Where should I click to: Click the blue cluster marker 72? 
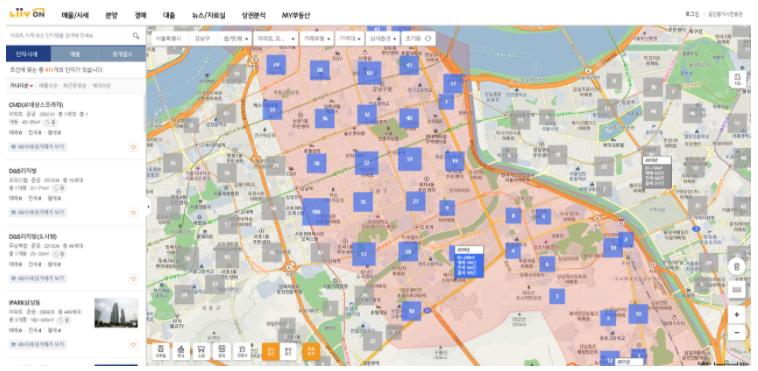(366, 163)
